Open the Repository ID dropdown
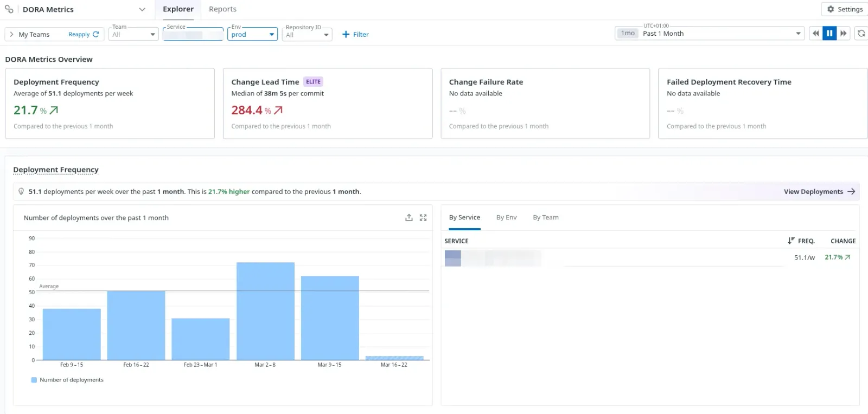Viewport: 868px width, 414px height. pyautogui.click(x=307, y=35)
